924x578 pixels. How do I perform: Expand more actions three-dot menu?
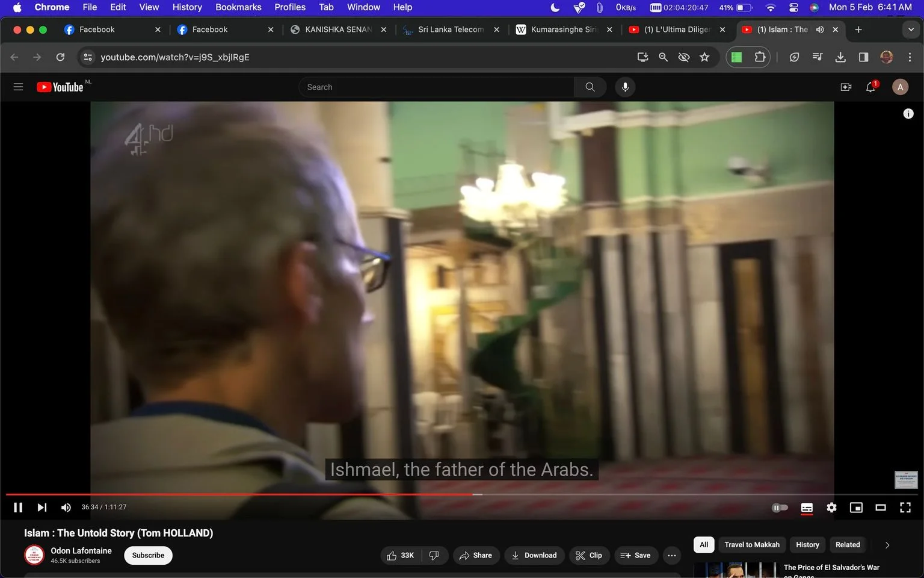click(x=672, y=555)
